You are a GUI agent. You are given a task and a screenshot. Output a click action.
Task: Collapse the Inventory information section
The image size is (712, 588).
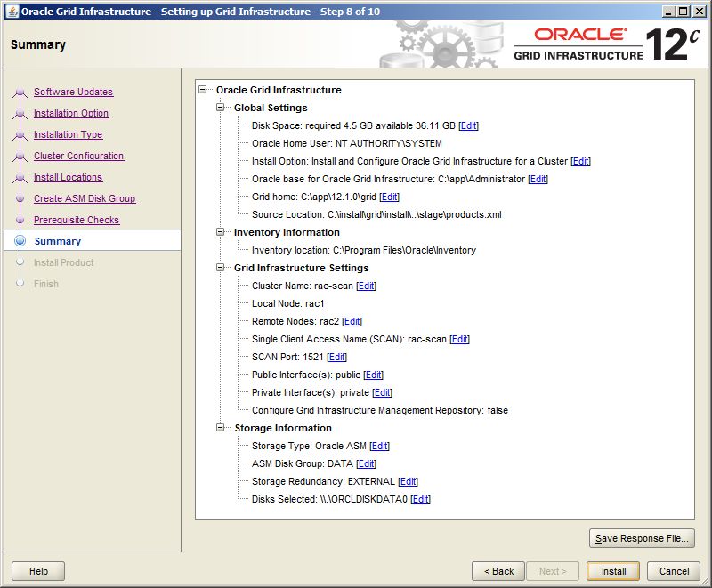tap(220, 232)
